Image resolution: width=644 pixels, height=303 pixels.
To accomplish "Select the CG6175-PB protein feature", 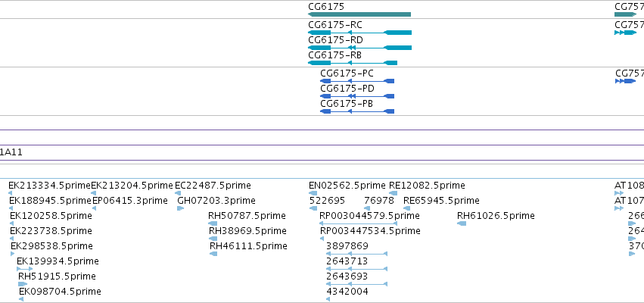I will coord(357,111).
